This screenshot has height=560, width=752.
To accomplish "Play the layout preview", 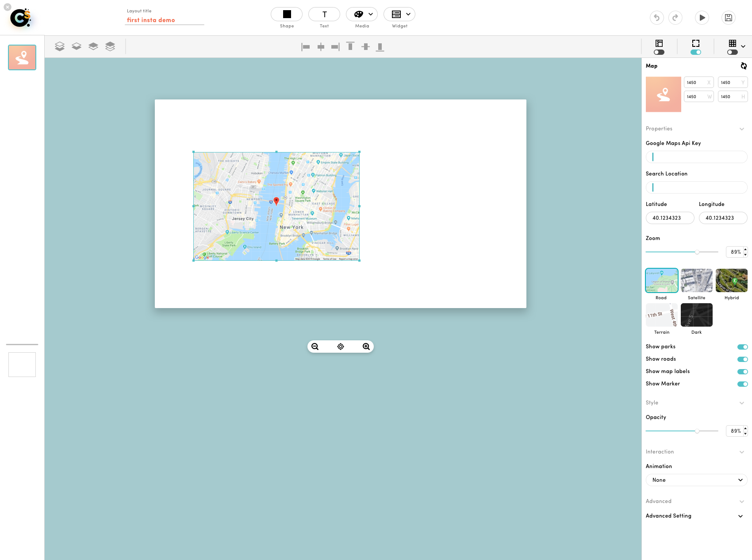I will tap(702, 18).
